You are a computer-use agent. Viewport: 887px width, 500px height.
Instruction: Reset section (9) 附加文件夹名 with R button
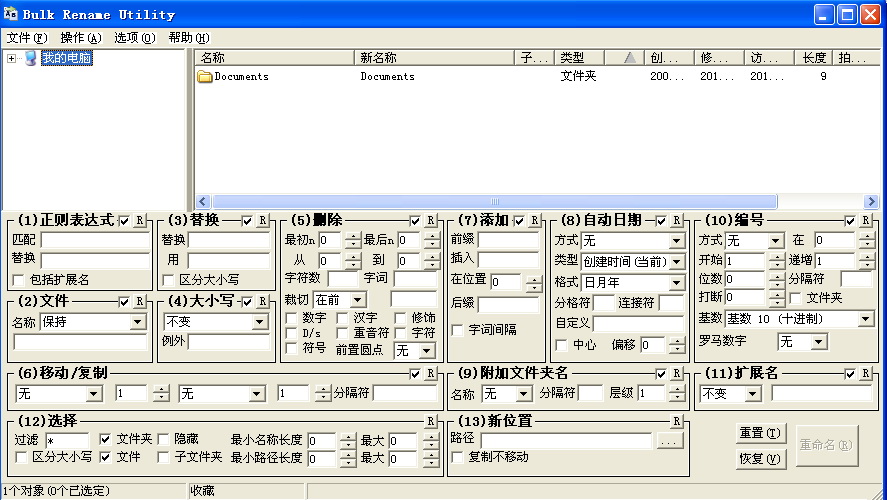676,373
